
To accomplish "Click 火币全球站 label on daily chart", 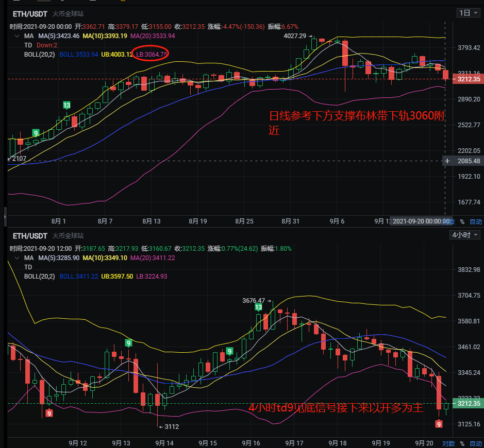I will [68, 13].
